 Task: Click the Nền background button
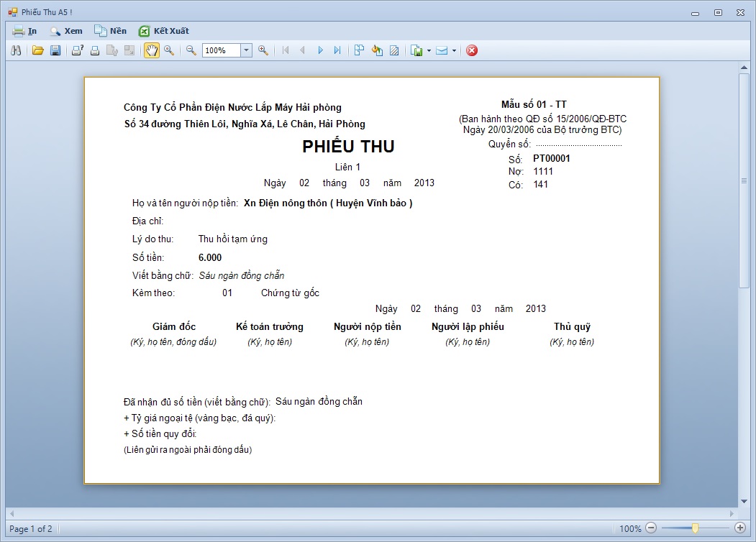(110, 31)
